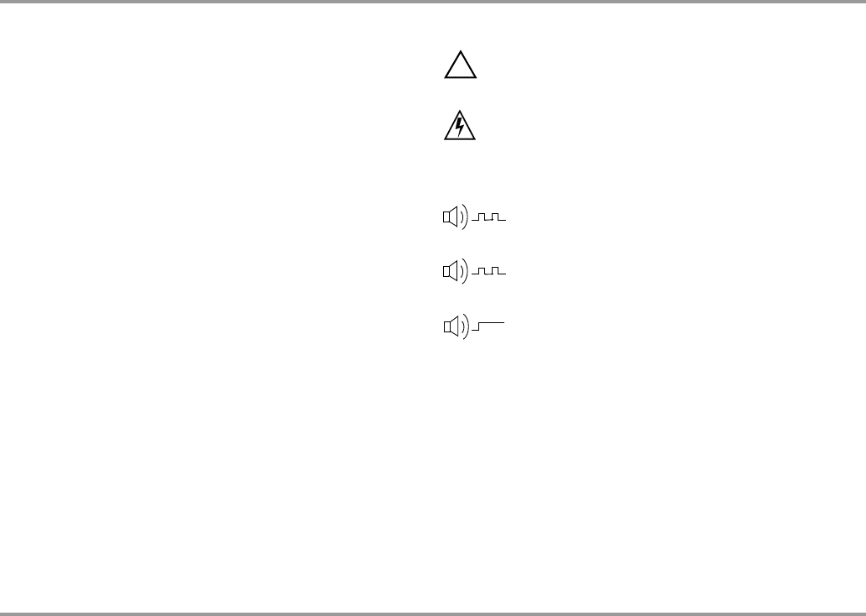Select the continuous tone step waveform
This screenshot has width=866, height=616.
coord(488,326)
